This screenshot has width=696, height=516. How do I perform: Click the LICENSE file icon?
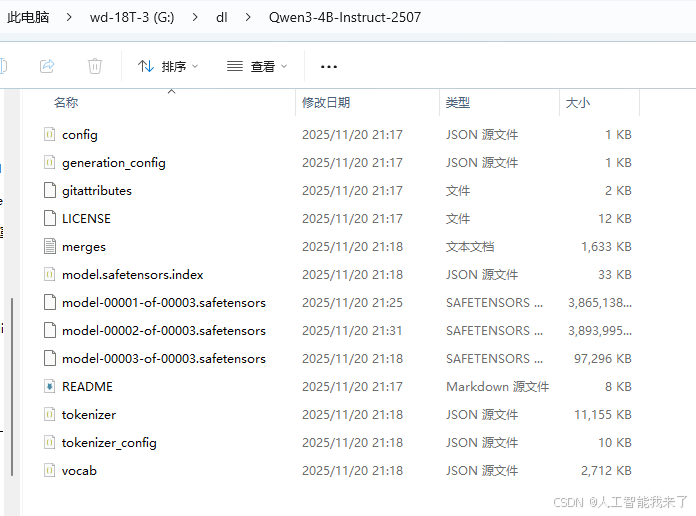pos(50,218)
